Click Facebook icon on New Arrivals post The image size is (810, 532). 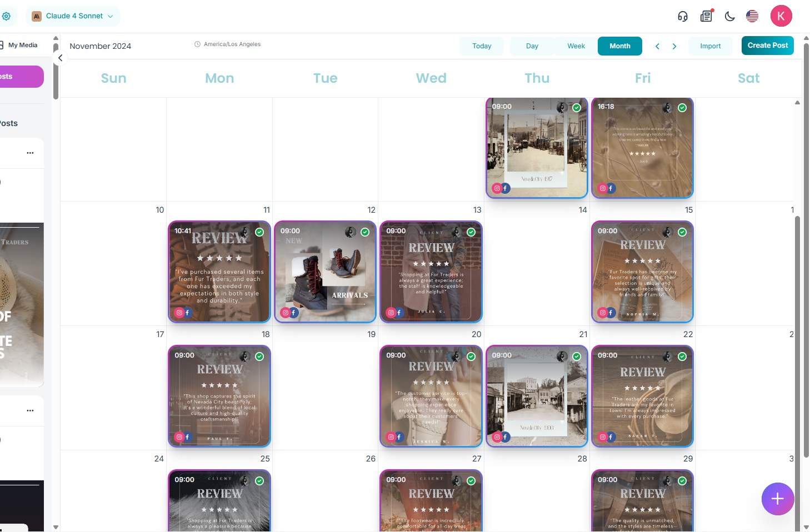click(x=293, y=313)
